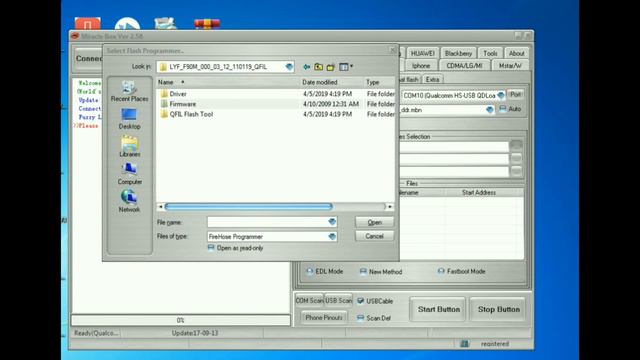Open Recent Places in the sidebar
The width and height of the screenshot is (640, 360).
point(129,91)
